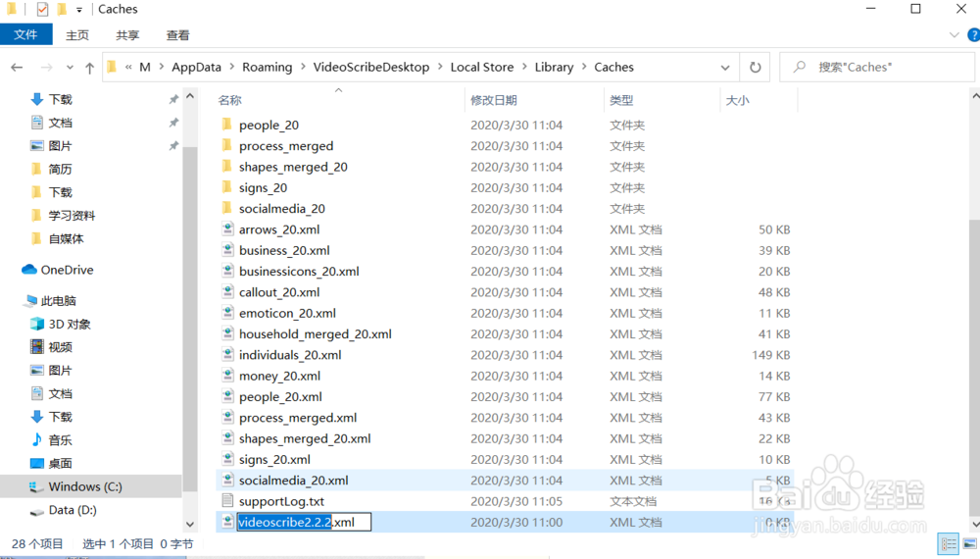Image resolution: width=980 pixels, height=559 pixels.
Task: Sort by 大小 column header
Action: (738, 100)
